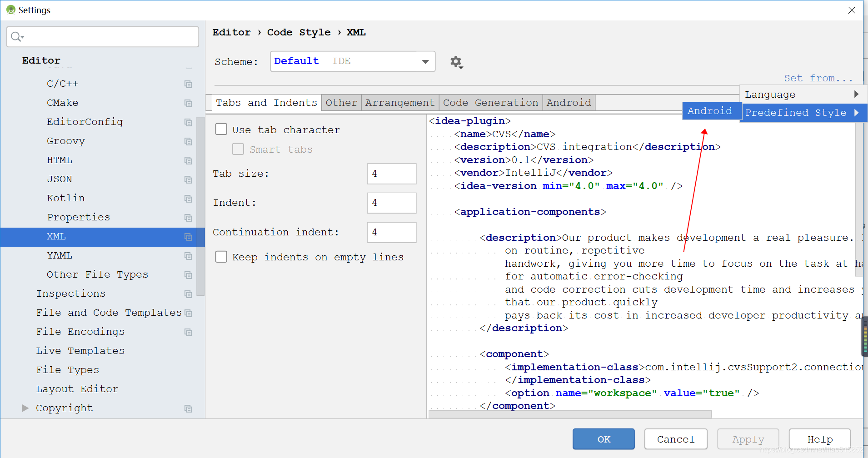This screenshot has width=868, height=458.
Task: Enable the Use tab character checkbox
Action: pos(221,129)
